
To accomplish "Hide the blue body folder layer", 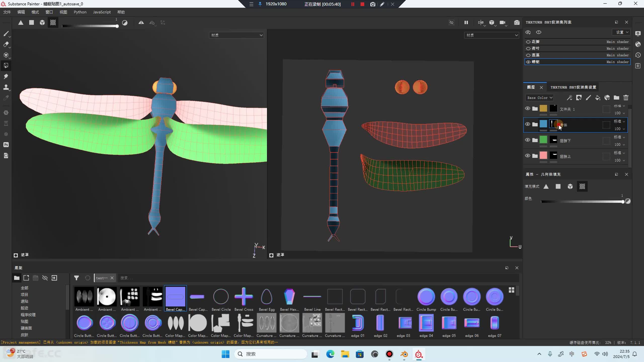I will point(528,124).
